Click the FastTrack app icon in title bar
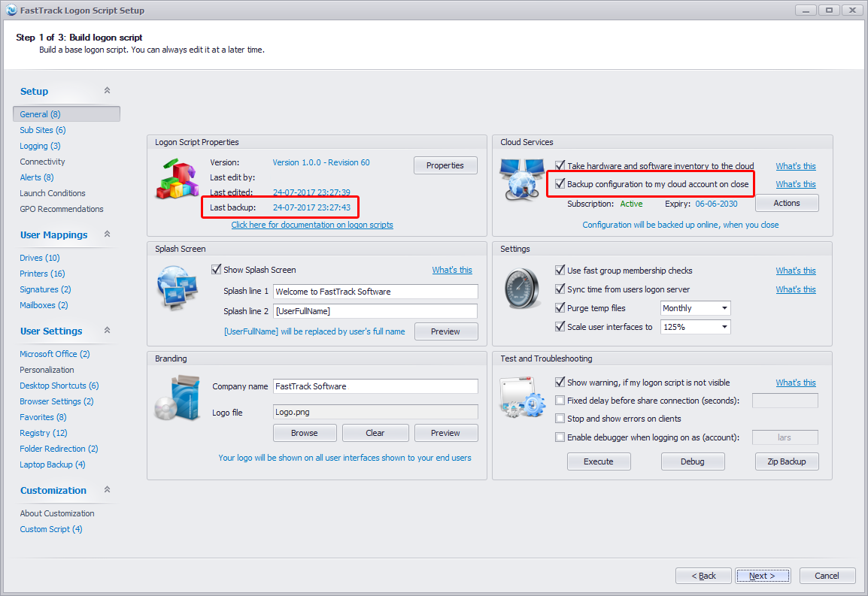 coord(11,10)
